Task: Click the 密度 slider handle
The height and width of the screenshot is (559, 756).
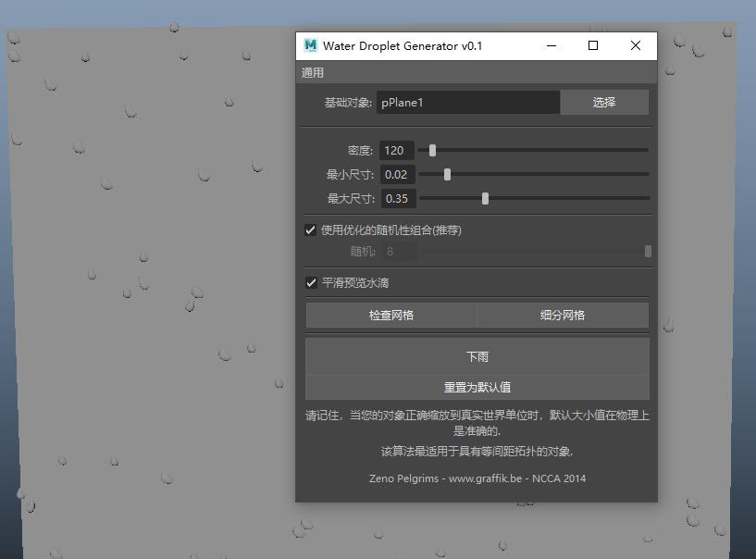Action: coord(432,150)
